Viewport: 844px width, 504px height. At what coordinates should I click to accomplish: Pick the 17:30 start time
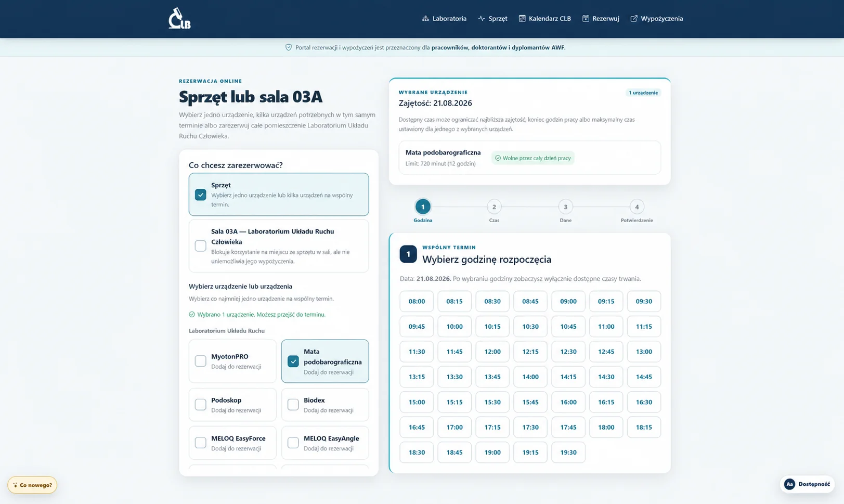[x=530, y=427]
